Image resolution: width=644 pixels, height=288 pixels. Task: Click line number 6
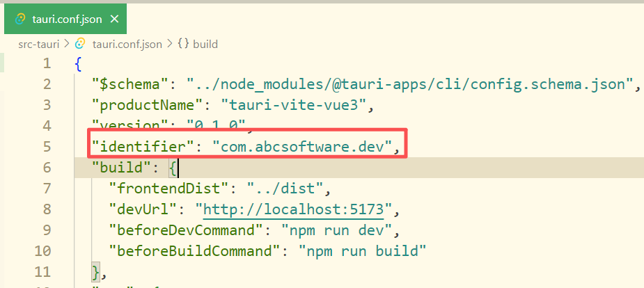coord(47,168)
